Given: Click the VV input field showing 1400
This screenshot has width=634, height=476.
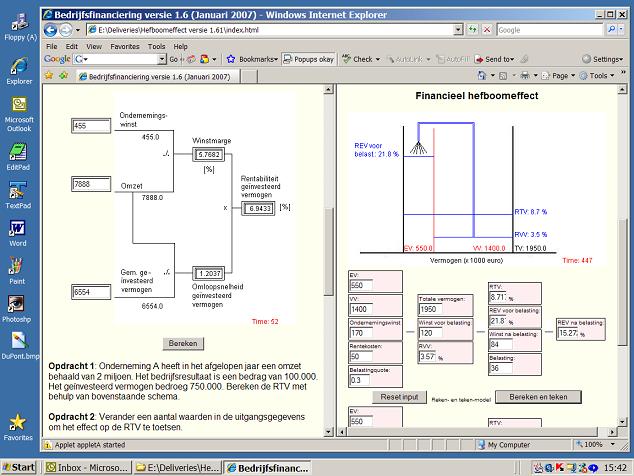Looking at the screenshot, I should pyautogui.click(x=361, y=309).
